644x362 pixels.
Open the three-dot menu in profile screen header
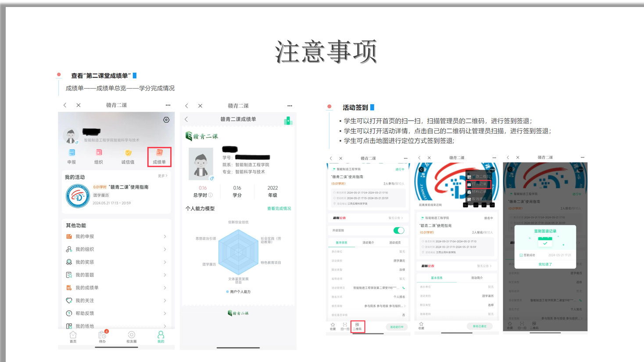(x=168, y=105)
